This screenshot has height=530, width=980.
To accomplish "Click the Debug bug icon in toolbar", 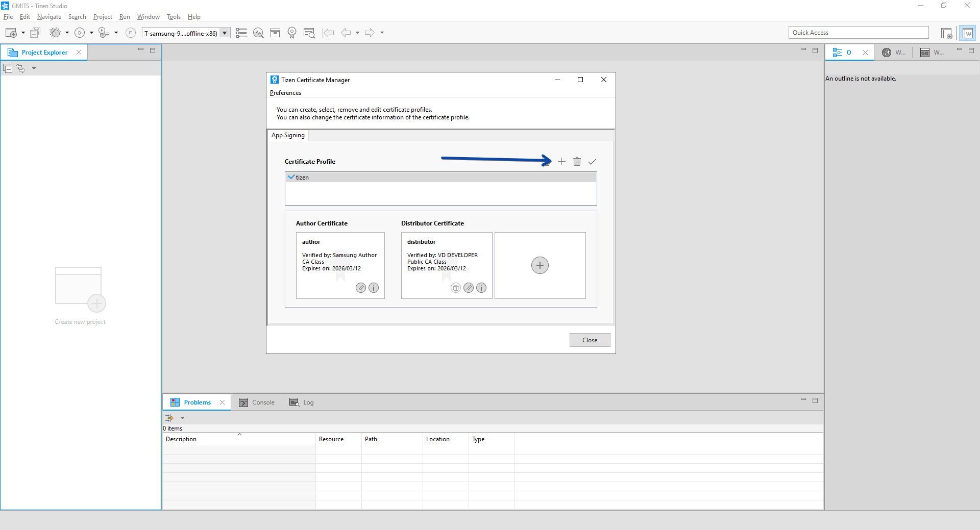I will pos(55,33).
